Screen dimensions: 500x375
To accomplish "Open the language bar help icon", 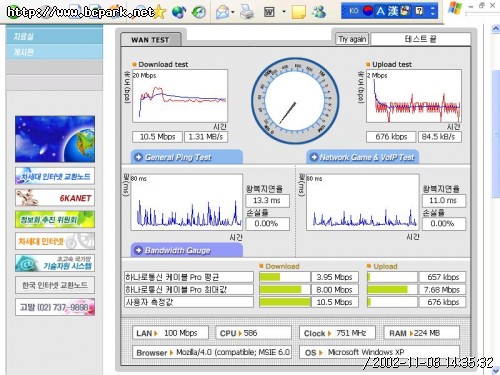I will pos(419,11).
